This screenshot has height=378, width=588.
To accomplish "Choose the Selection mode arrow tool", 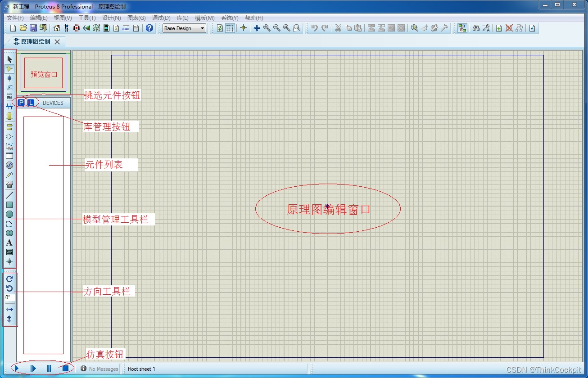I will click(9, 59).
